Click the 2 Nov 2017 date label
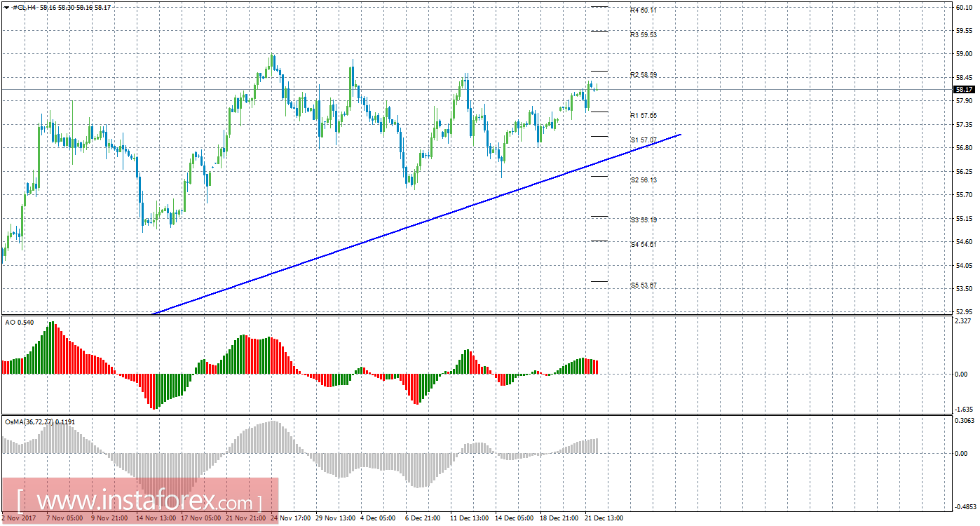 (18, 518)
